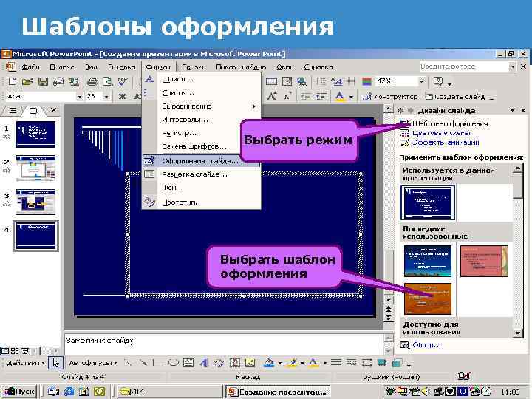Click the Конструктор design button

tap(389, 97)
